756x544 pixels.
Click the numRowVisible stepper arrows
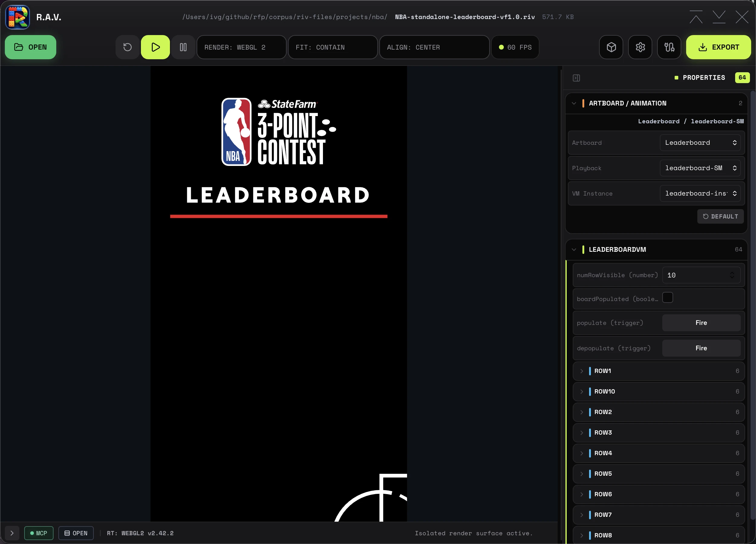coord(732,275)
